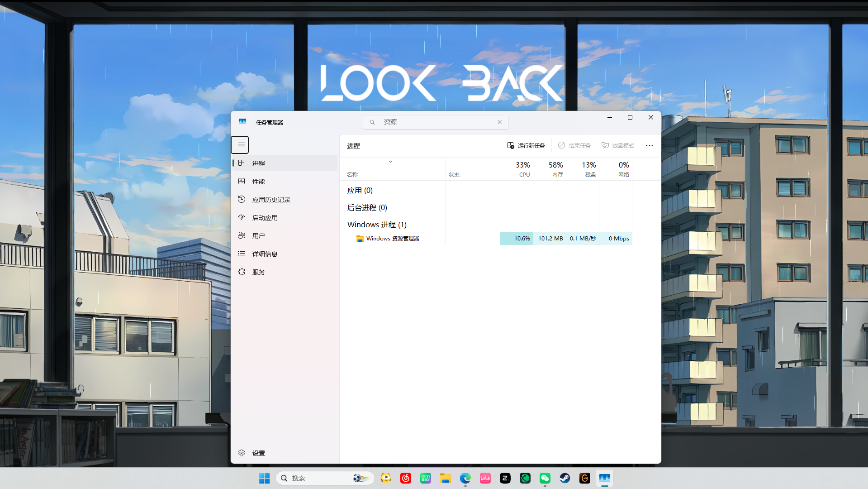The image size is (868, 489).
Task: Collapse the Windows 进程 (1) group
Action: click(x=377, y=225)
